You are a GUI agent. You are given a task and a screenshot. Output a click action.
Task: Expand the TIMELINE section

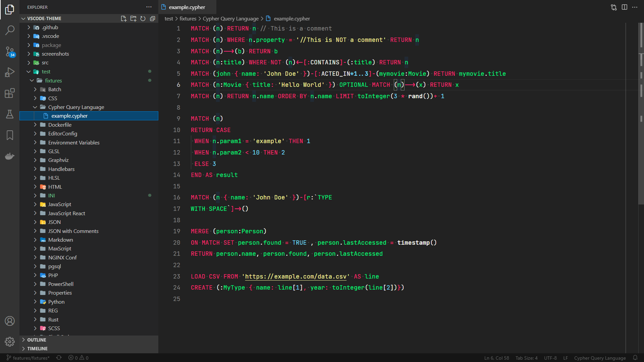(x=37, y=349)
